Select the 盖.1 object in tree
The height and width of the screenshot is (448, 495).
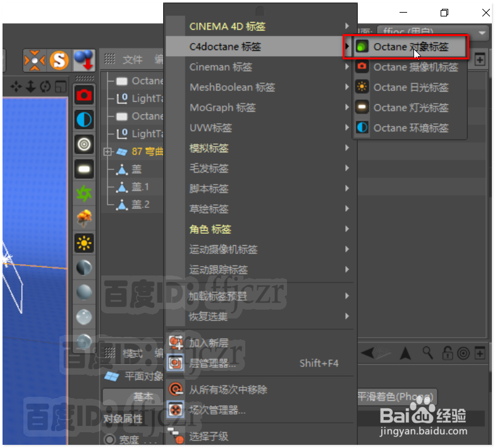coord(140,187)
